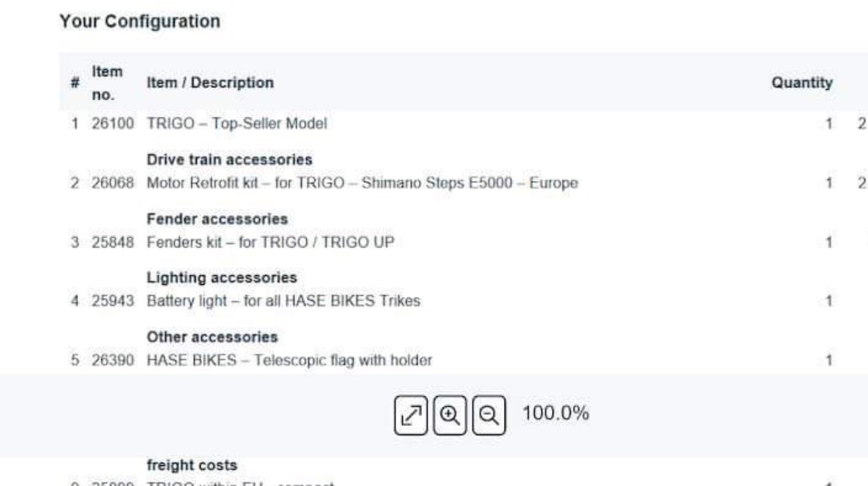
Task: Zoom in with the magnifier plus icon
Action: point(450,415)
